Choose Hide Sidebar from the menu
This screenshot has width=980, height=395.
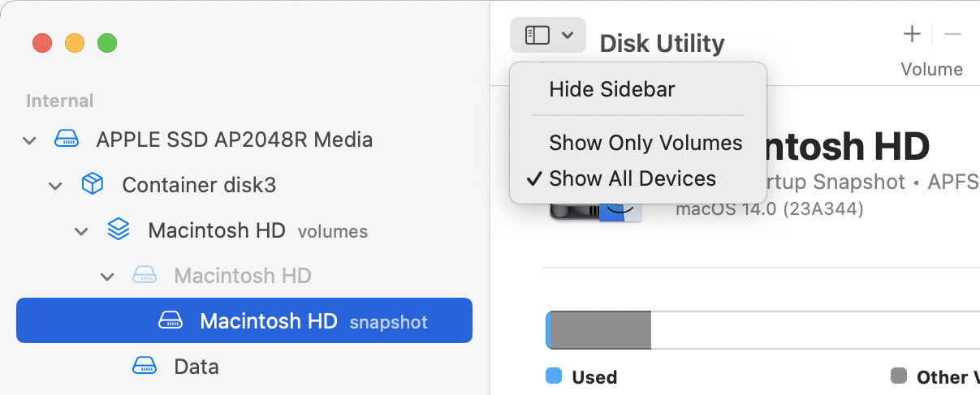point(612,89)
